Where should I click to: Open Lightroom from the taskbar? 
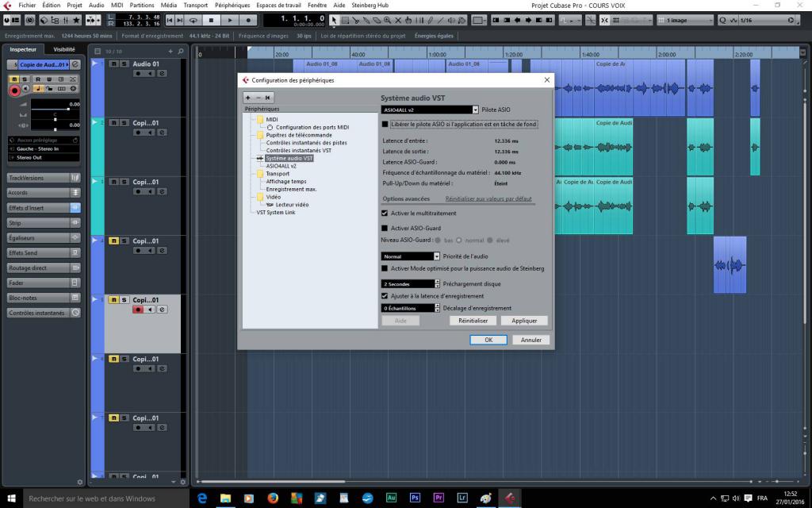pos(462,498)
